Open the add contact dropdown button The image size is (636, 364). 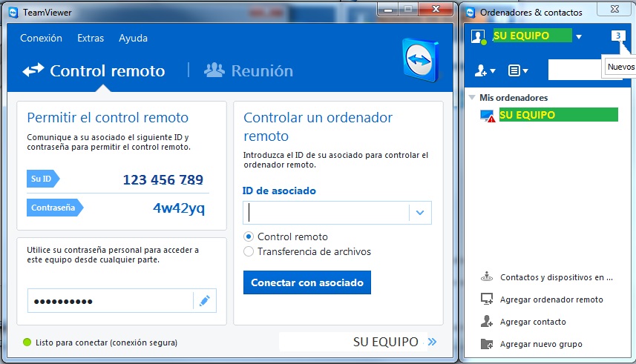pyautogui.click(x=485, y=71)
